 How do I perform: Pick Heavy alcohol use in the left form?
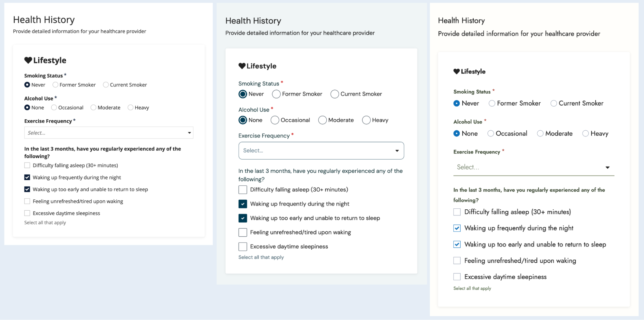(130, 108)
